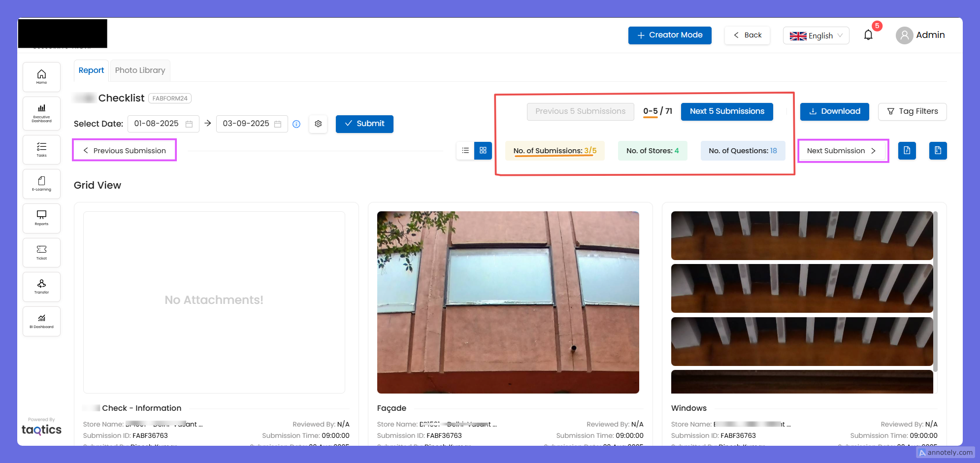Open the Ticket section icon
The height and width of the screenshot is (463, 980).
(41, 252)
